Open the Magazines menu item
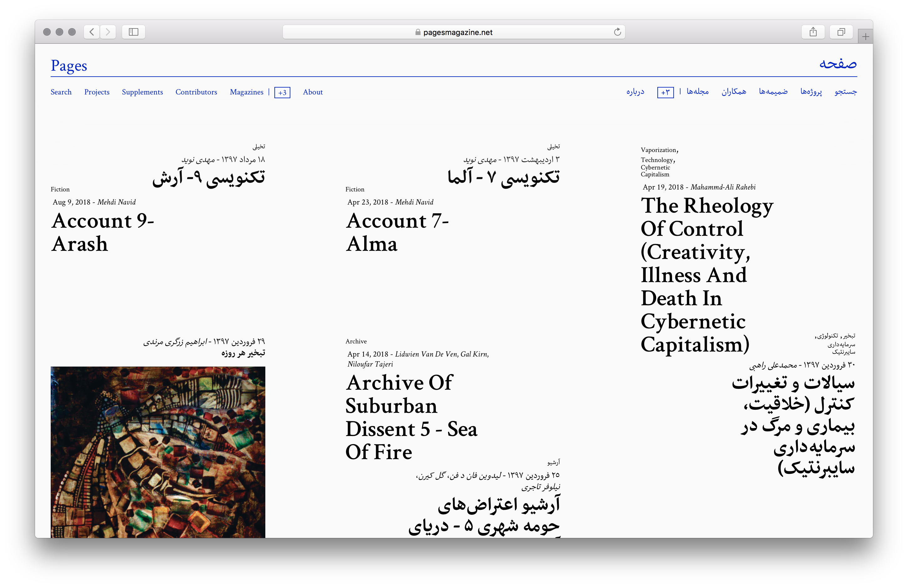 tap(247, 92)
